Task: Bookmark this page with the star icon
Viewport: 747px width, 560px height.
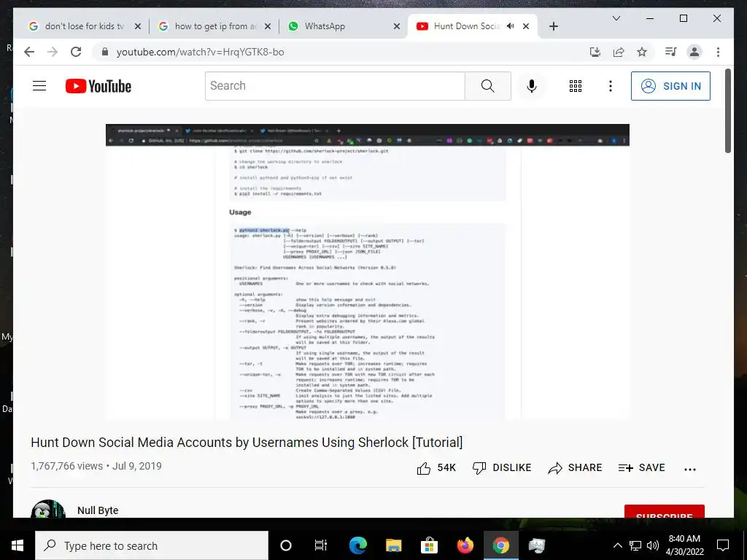Action: (642, 52)
